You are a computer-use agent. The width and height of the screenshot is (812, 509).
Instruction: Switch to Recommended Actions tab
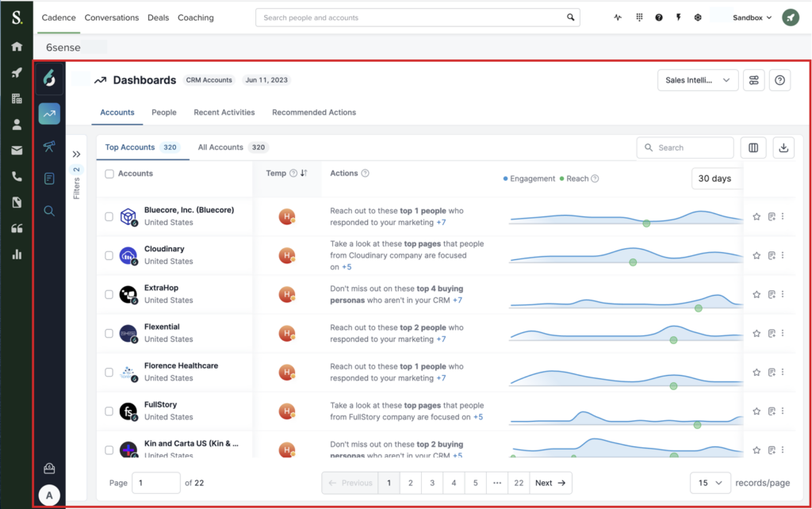[314, 113]
